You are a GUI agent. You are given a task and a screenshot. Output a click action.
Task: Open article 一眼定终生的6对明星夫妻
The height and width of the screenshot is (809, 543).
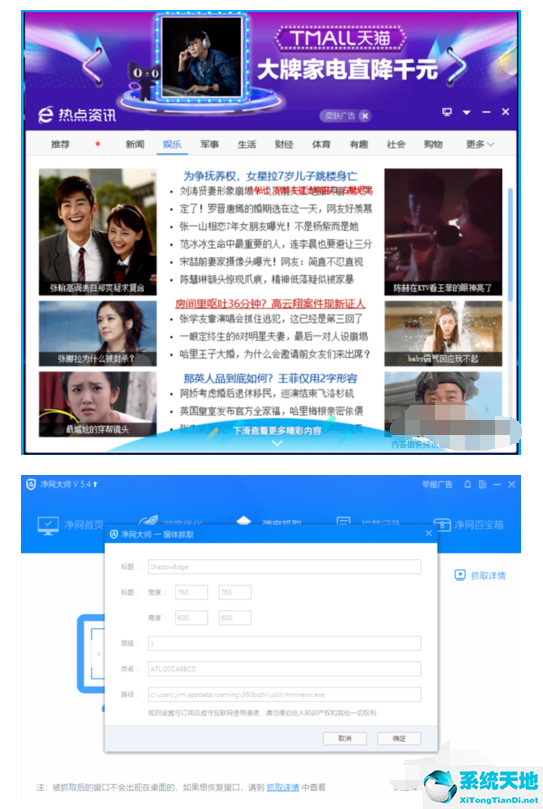(x=274, y=336)
